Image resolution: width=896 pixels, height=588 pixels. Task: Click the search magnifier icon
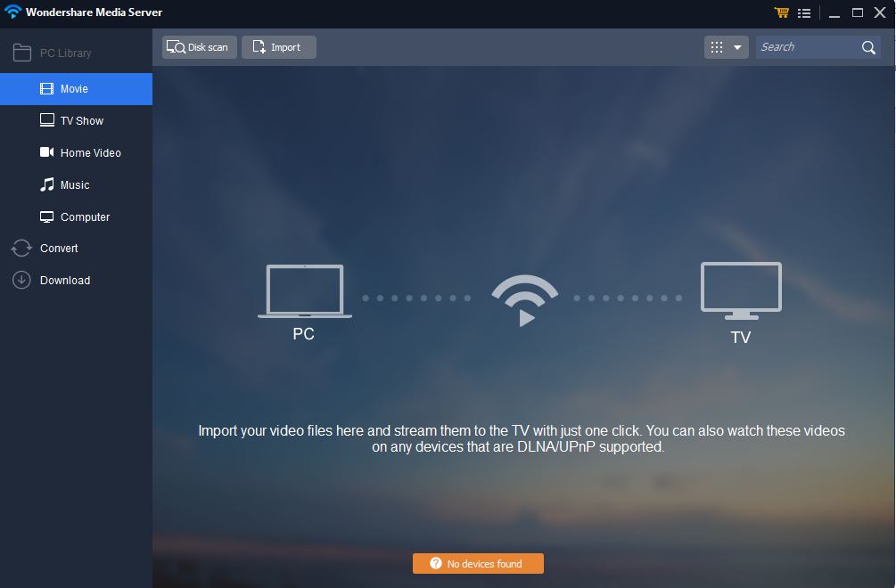pyautogui.click(x=868, y=47)
